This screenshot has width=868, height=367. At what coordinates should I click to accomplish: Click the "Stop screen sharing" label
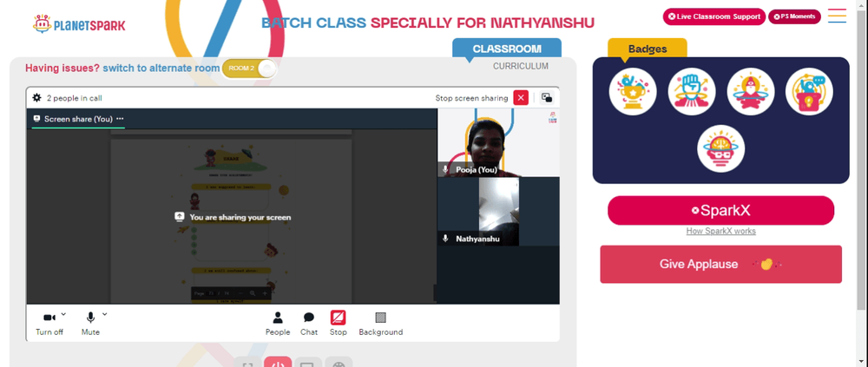(471, 98)
